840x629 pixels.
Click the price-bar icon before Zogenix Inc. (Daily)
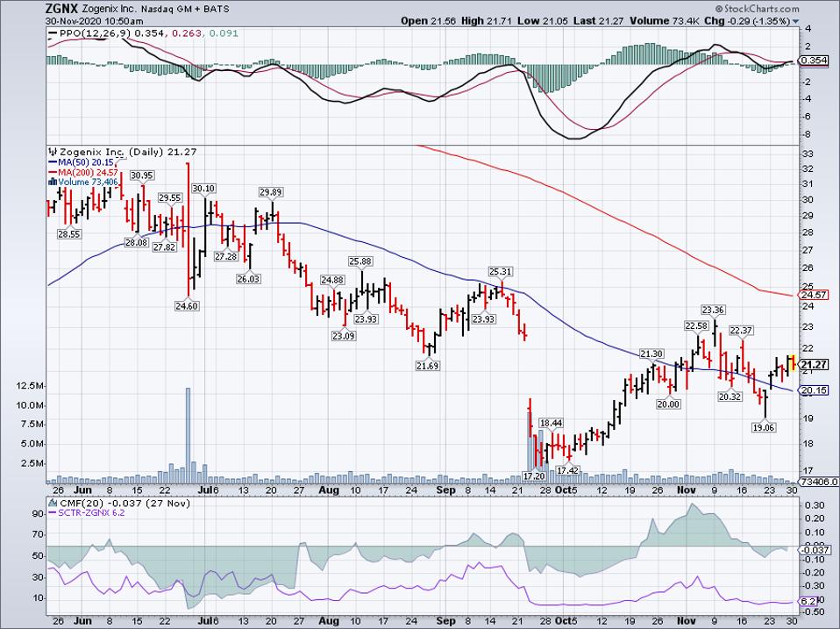(x=53, y=152)
